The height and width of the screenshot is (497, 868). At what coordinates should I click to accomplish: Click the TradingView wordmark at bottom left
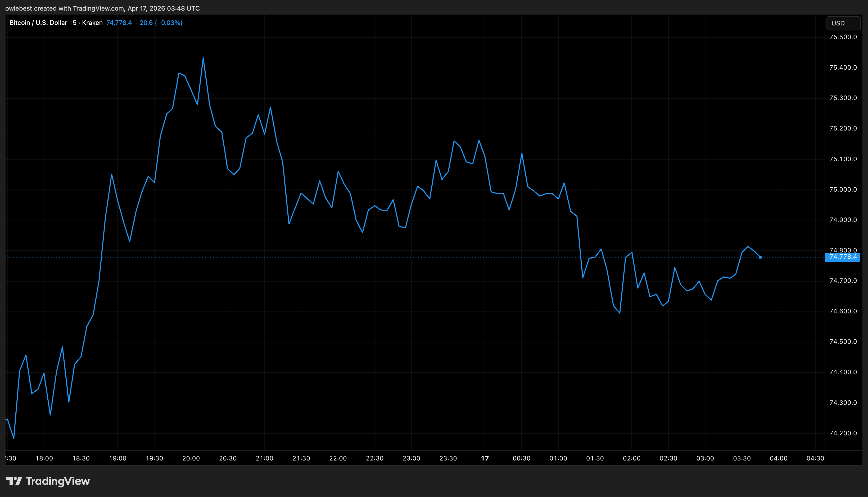pyautogui.click(x=58, y=481)
